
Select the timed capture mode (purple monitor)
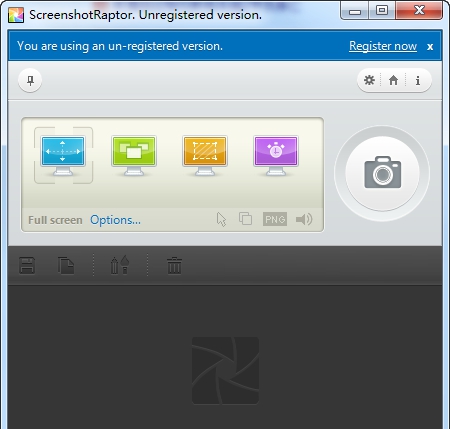point(276,155)
